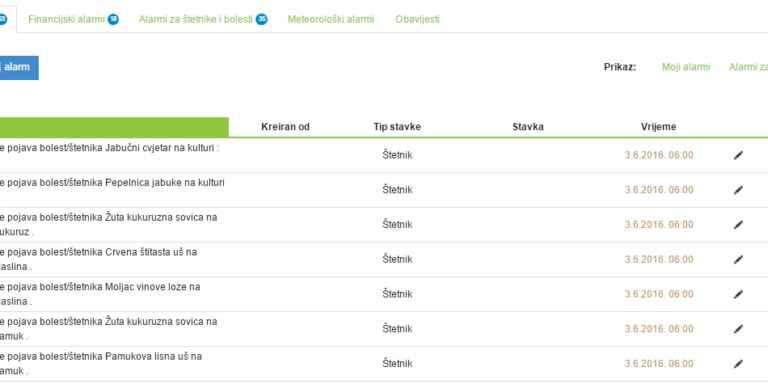768x384 pixels.
Task: Sort by Tip stavke column
Action: (x=397, y=127)
